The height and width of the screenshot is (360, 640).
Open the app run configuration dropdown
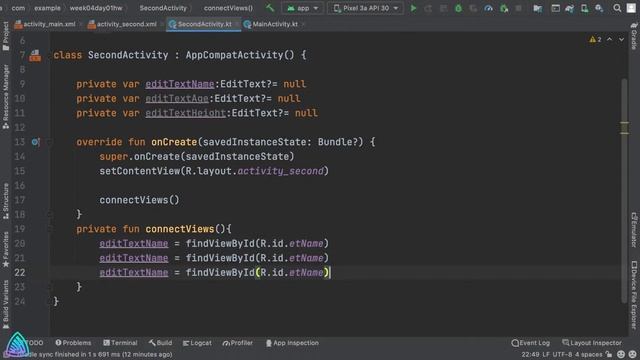pos(302,8)
